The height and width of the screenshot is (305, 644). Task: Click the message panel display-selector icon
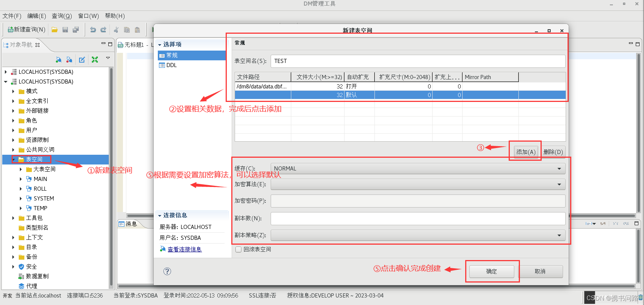pyautogui.click(x=590, y=224)
